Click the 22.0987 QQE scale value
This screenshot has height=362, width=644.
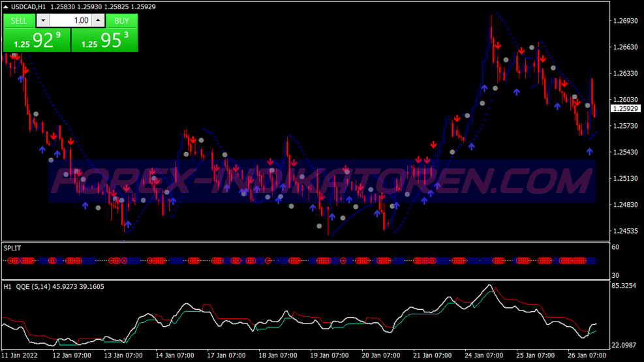[624, 345]
